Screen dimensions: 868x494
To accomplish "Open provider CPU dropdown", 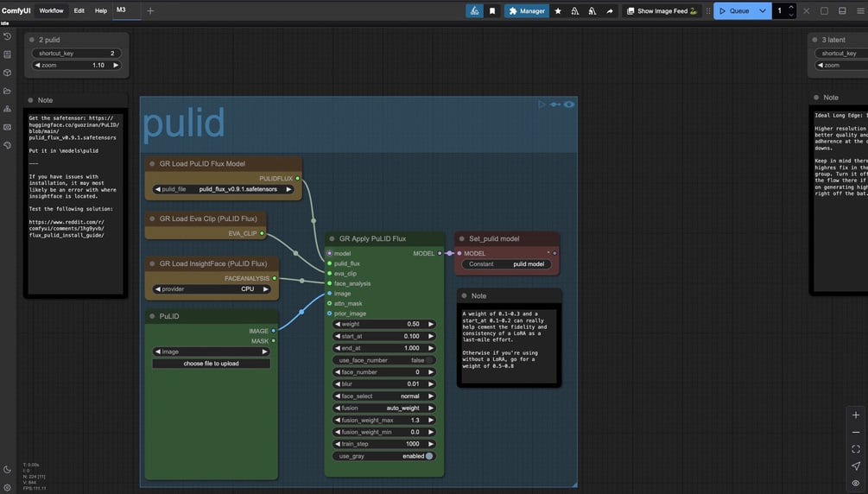I will pyautogui.click(x=212, y=289).
